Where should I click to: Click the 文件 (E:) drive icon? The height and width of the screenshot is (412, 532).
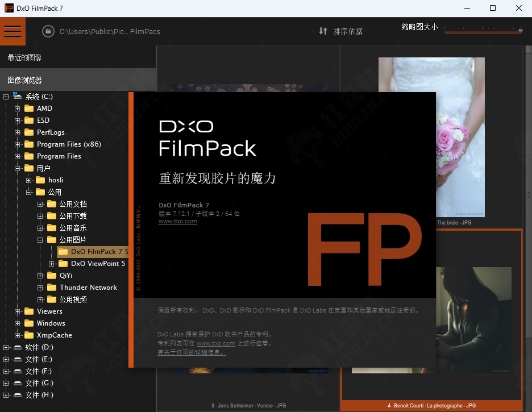pos(18,359)
